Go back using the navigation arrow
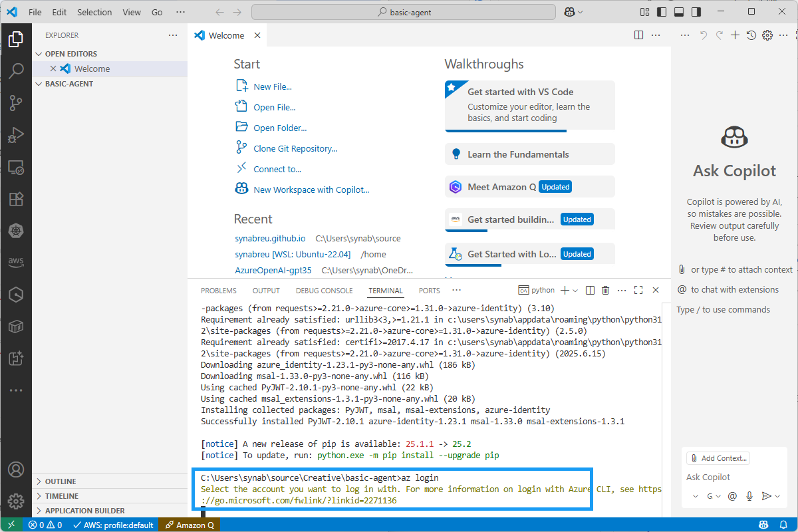 coord(220,12)
